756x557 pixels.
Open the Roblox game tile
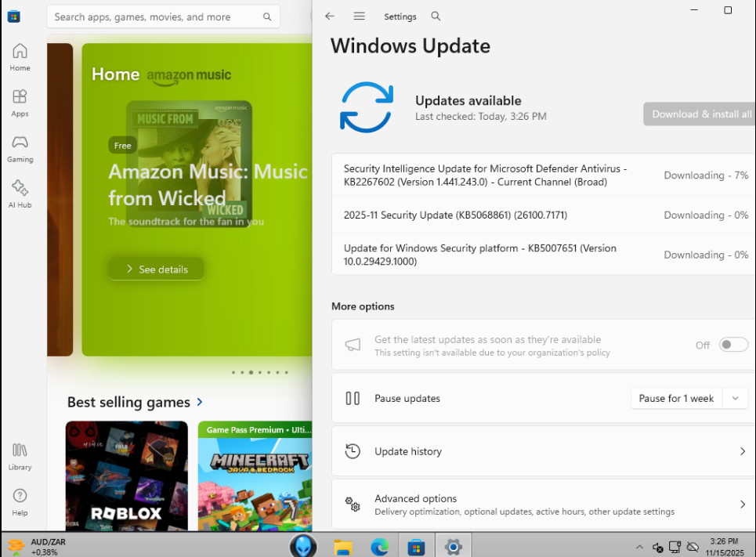click(x=127, y=476)
